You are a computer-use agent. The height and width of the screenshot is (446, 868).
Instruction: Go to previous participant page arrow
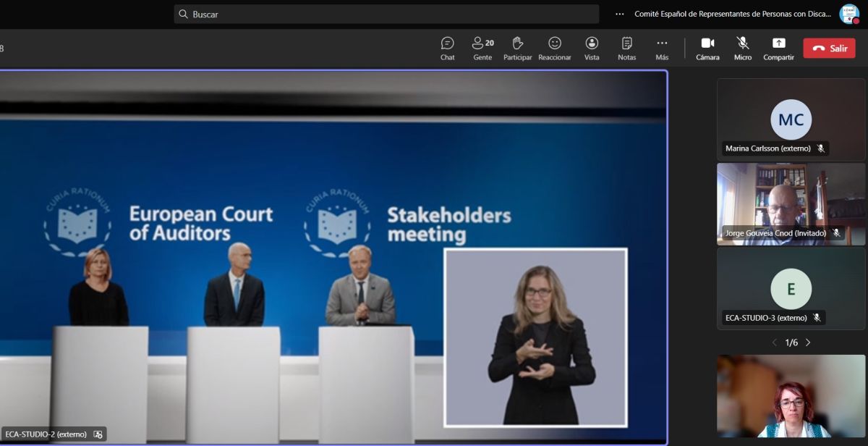click(x=774, y=342)
